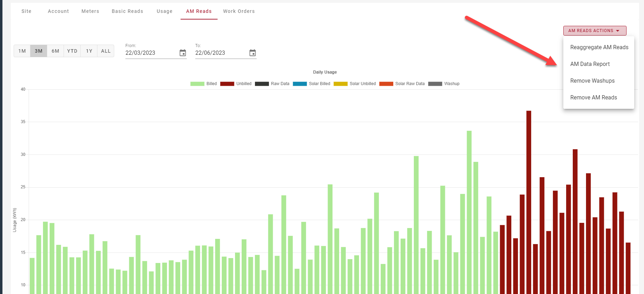Go to the Usage tab

click(x=164, y=11)
